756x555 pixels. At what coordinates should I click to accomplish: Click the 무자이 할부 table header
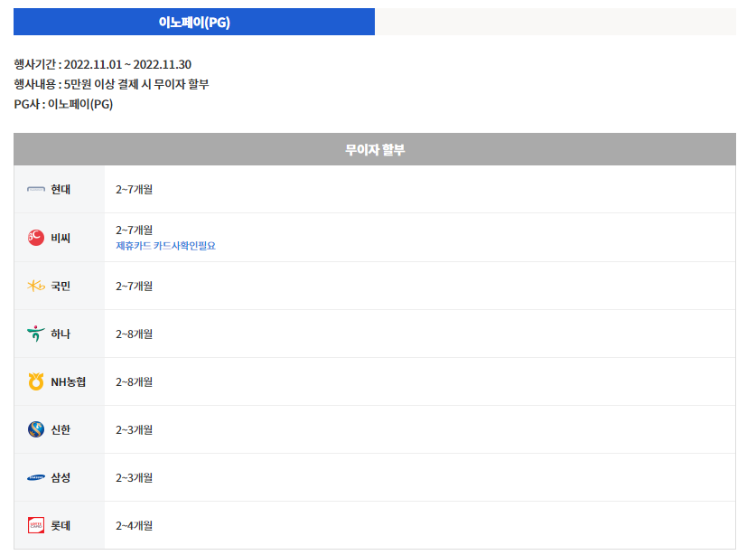point(375,150)
